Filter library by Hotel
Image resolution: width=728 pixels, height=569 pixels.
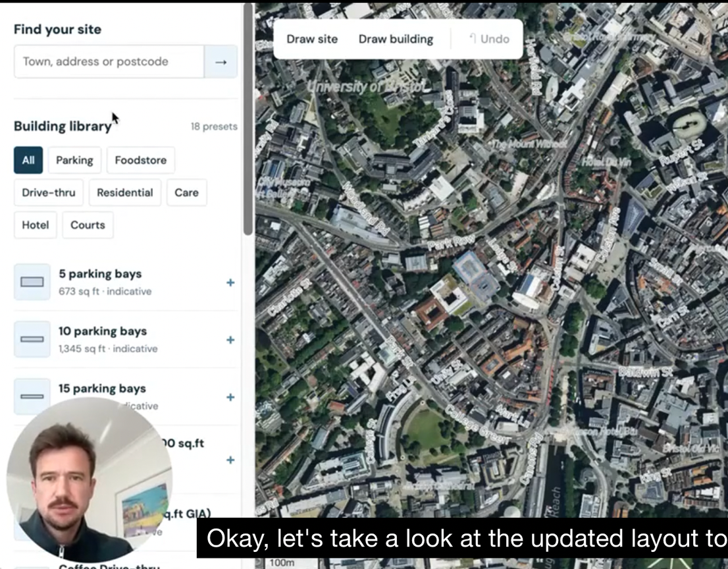pos(36,225)
